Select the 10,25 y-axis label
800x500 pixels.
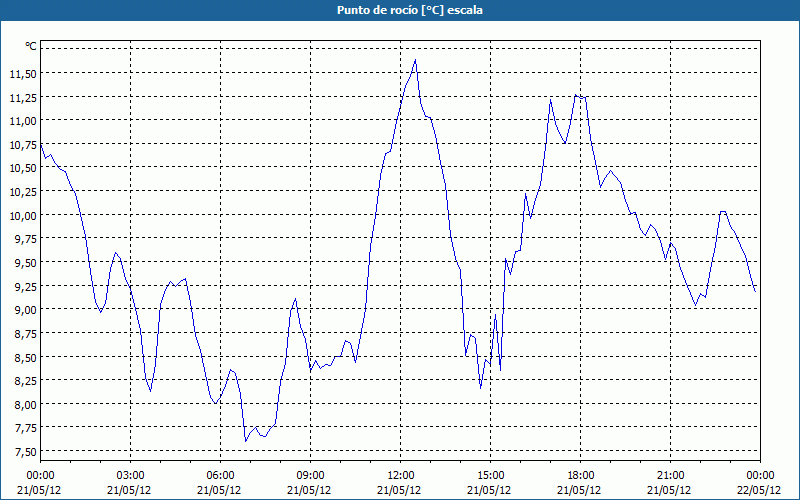[x=23, y=192]
